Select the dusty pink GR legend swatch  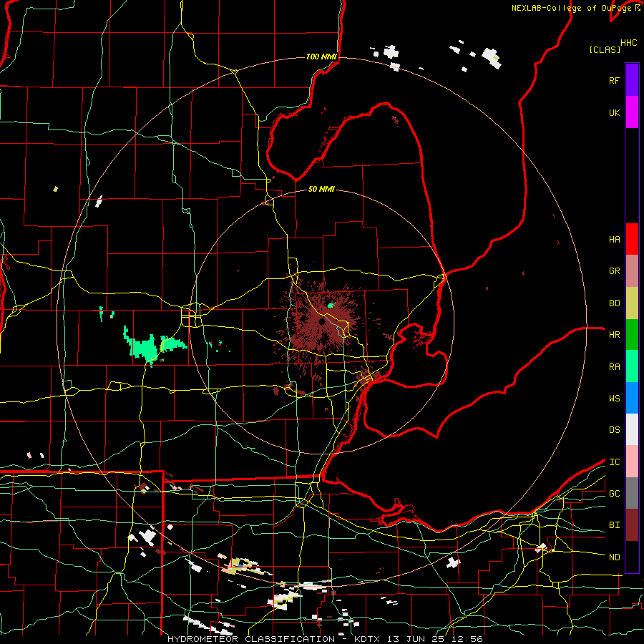click(632, 271)
